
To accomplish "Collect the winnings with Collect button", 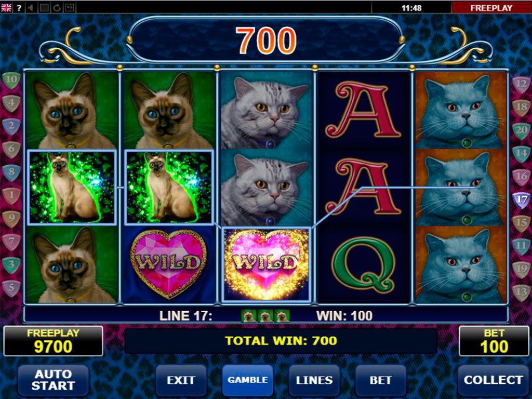I will click(494, 380).
